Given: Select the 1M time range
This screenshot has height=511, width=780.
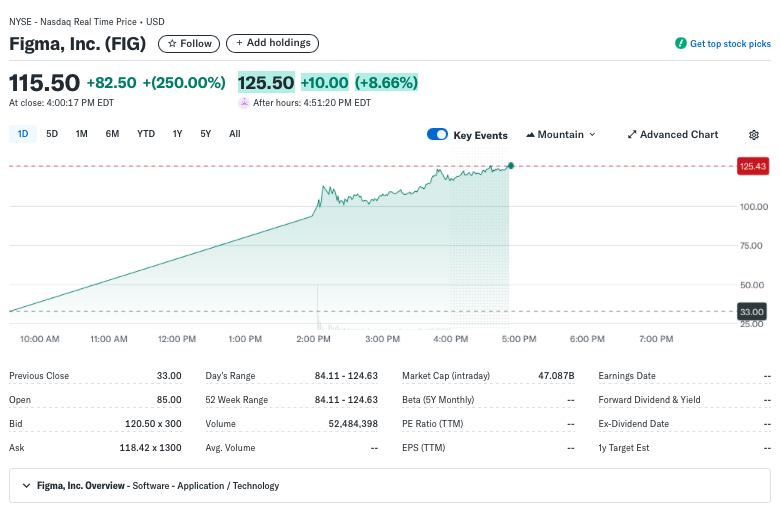Looking at the screenshot, I should pyautogui.click(x=82, y=134).
